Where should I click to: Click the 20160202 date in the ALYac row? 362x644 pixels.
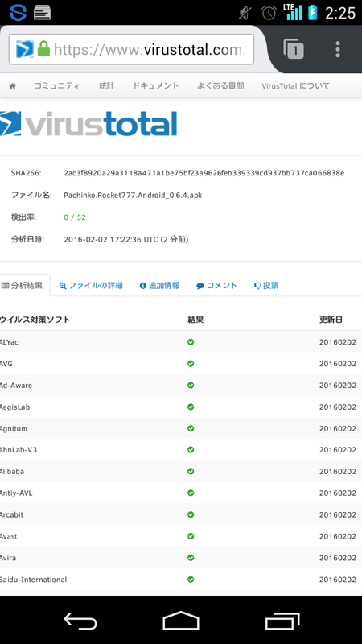(338, 342)
